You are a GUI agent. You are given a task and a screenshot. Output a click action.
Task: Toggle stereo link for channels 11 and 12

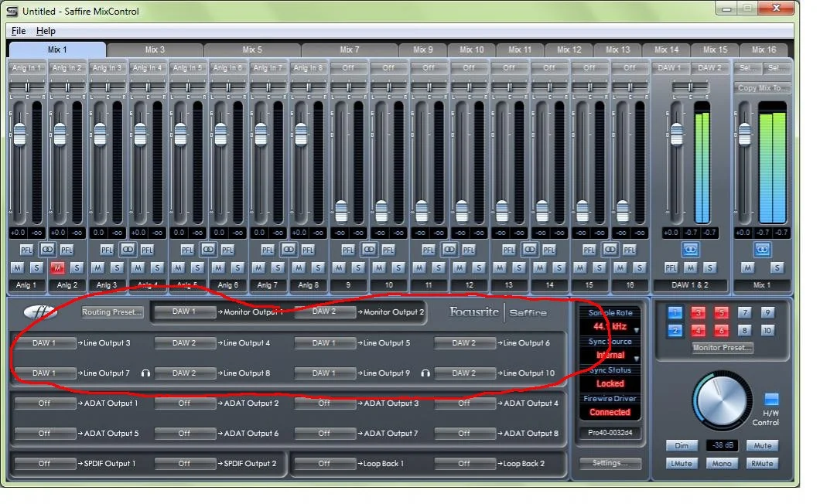pos(449,250)
